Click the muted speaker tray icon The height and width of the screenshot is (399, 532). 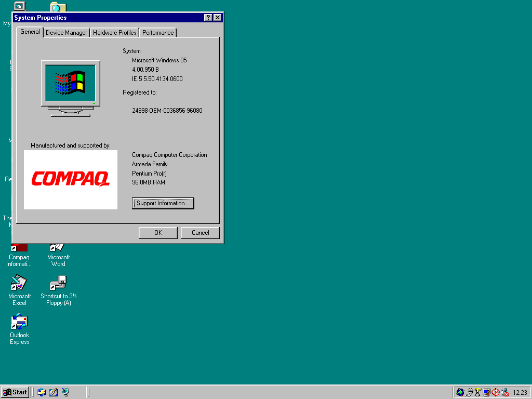tap(496, 393)
